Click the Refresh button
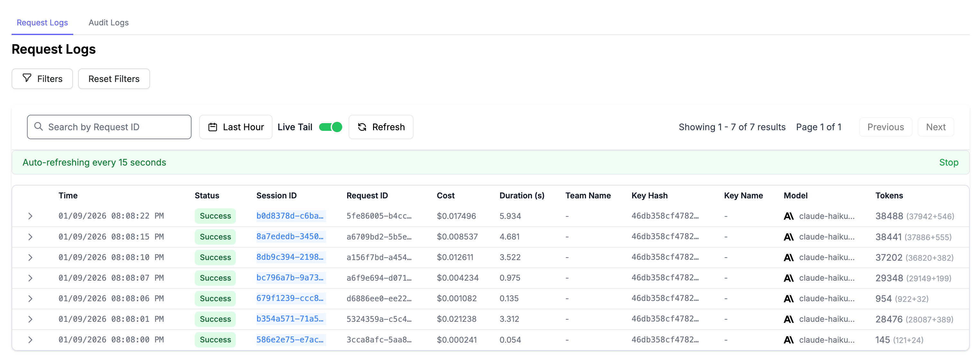 point(381,127)
